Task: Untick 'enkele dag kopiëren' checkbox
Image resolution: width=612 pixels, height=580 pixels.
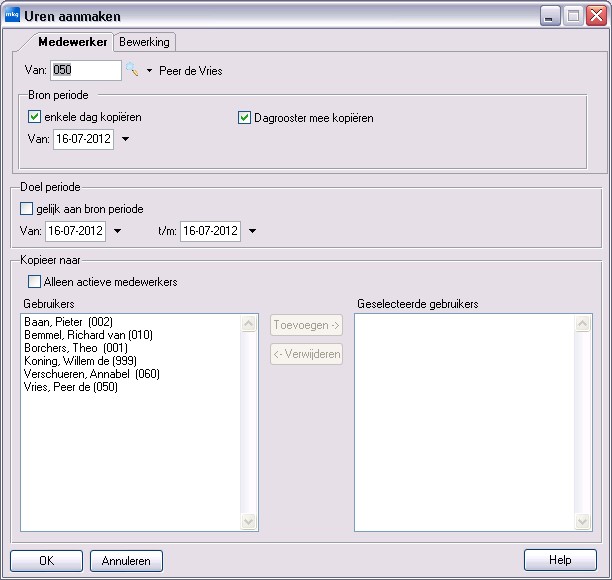Action: [x=34, y=117]
